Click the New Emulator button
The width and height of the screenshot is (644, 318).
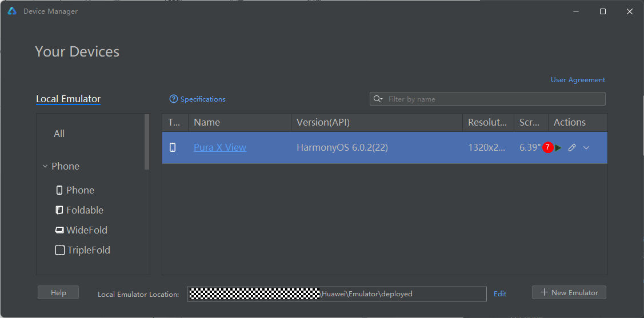(569, 292)
